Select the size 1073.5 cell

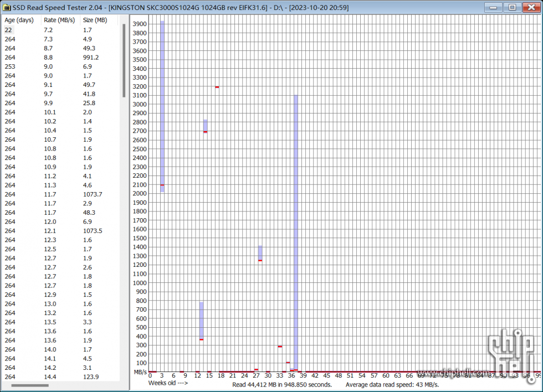coord(93,231)
